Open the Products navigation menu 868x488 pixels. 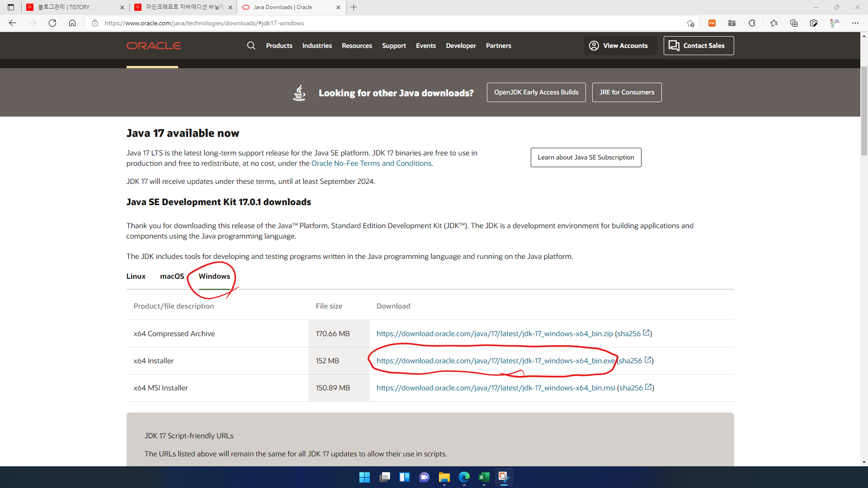(x=279, y=46)
